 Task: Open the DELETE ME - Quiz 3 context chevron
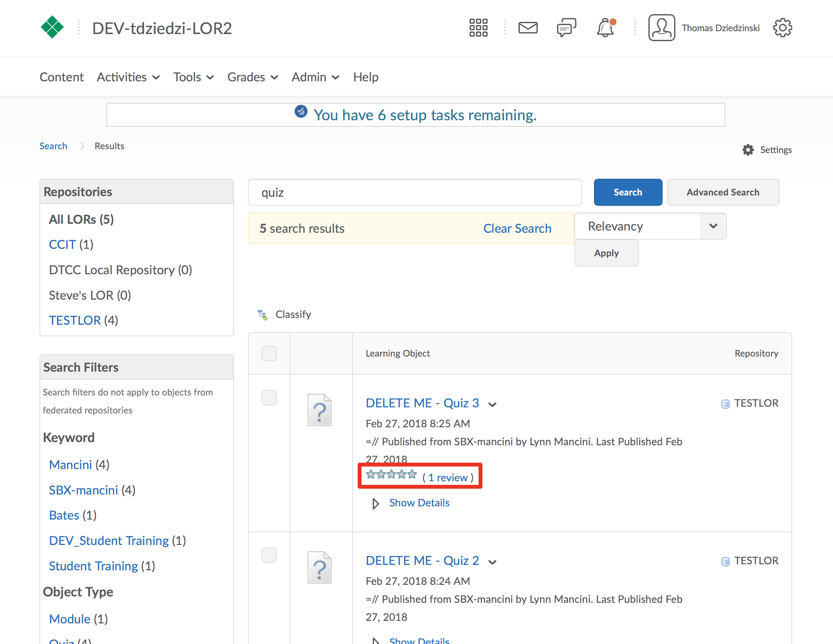[492, 405]
